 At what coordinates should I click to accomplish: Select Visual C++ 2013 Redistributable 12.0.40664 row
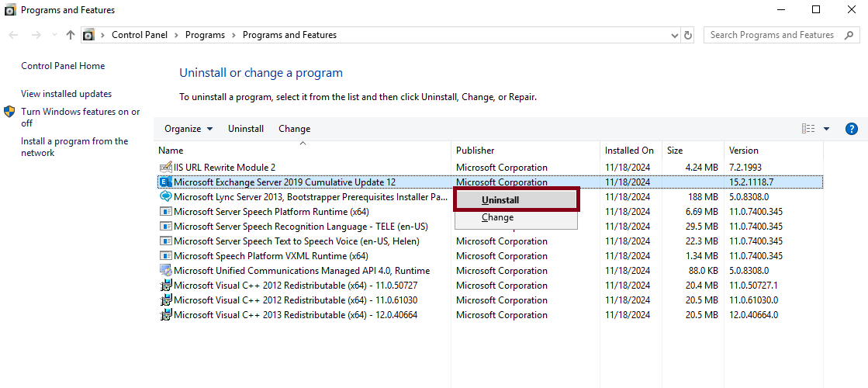point(489,315)
